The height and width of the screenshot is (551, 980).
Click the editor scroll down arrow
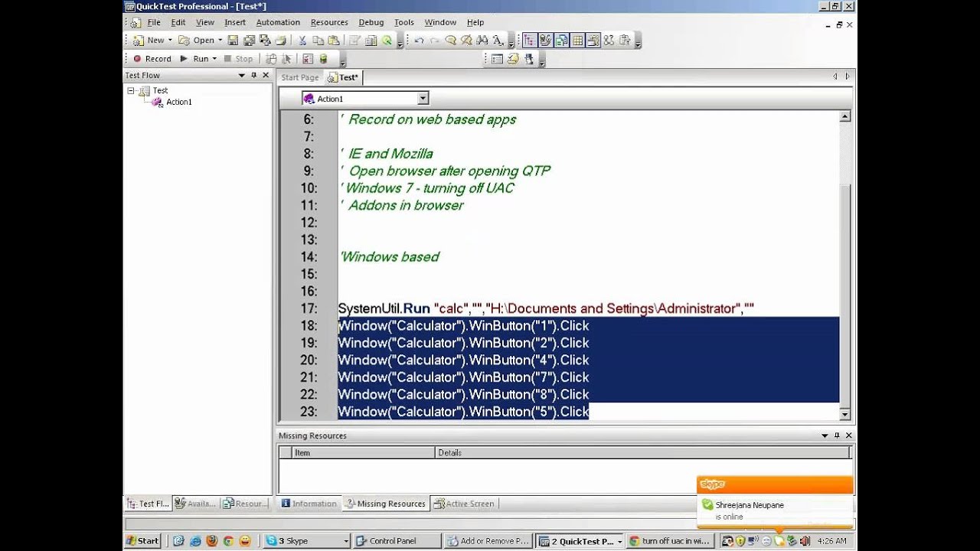[x=844, y=414]
